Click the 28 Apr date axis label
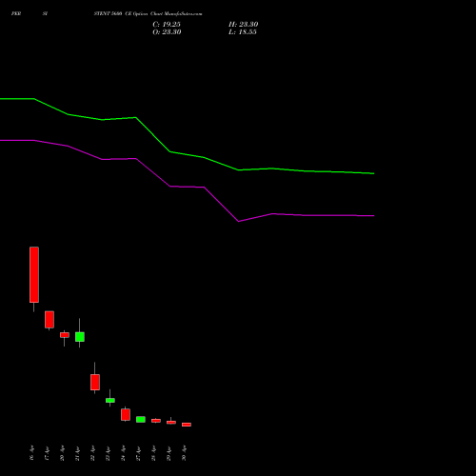Viewport: 476px width, 476px height. (x=153, y=453)
